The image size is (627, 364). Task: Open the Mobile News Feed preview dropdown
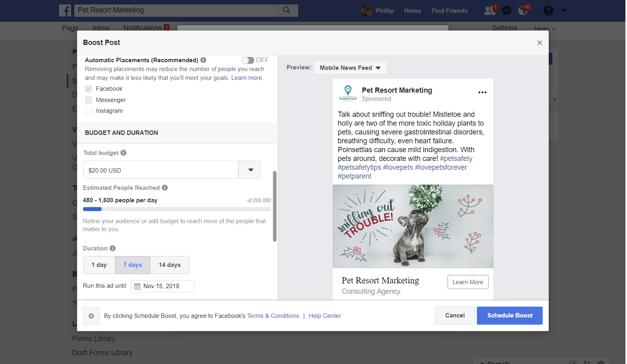coord(350,68)
